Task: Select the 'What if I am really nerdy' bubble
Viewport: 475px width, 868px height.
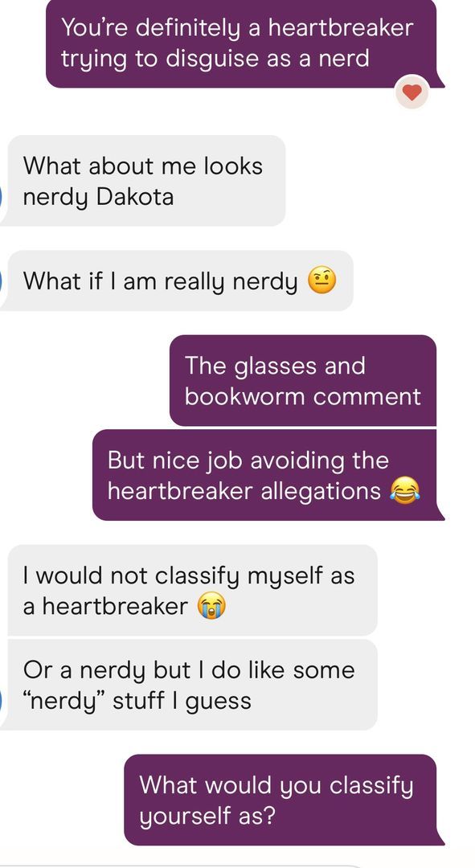Action: pos(177,280)
